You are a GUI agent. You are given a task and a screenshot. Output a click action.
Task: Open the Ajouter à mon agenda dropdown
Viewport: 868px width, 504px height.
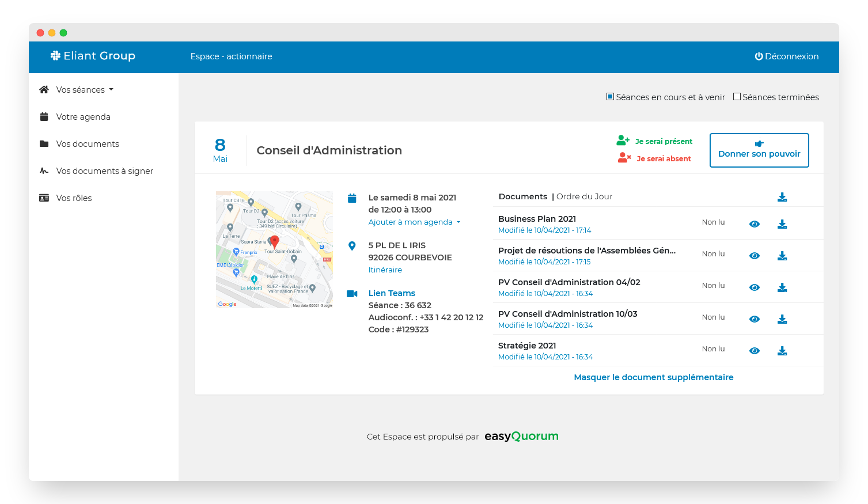(414, 222)
